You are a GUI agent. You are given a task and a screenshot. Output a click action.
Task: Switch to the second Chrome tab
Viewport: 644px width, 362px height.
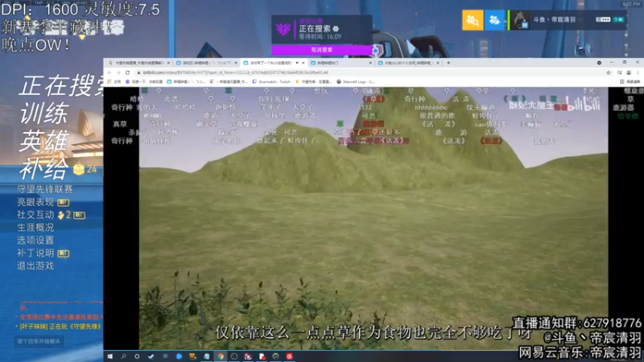tap(204, 63)
